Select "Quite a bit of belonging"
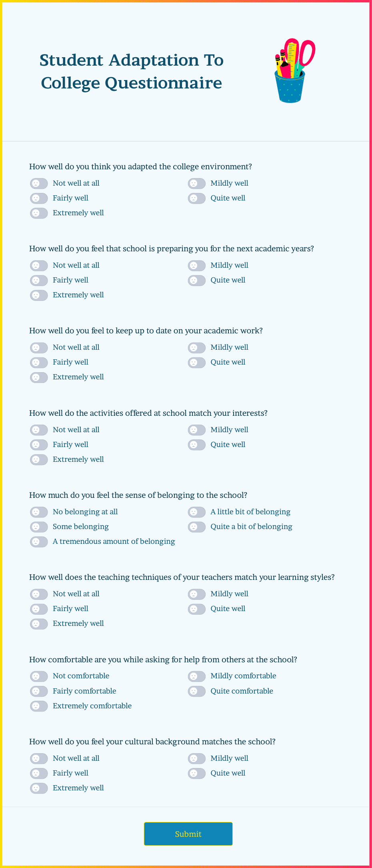This screenshot has width=372, height=868. 196,527
